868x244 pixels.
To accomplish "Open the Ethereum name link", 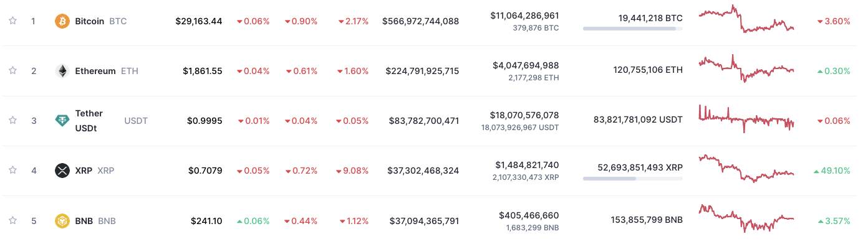I will click(x=95, y=71).
